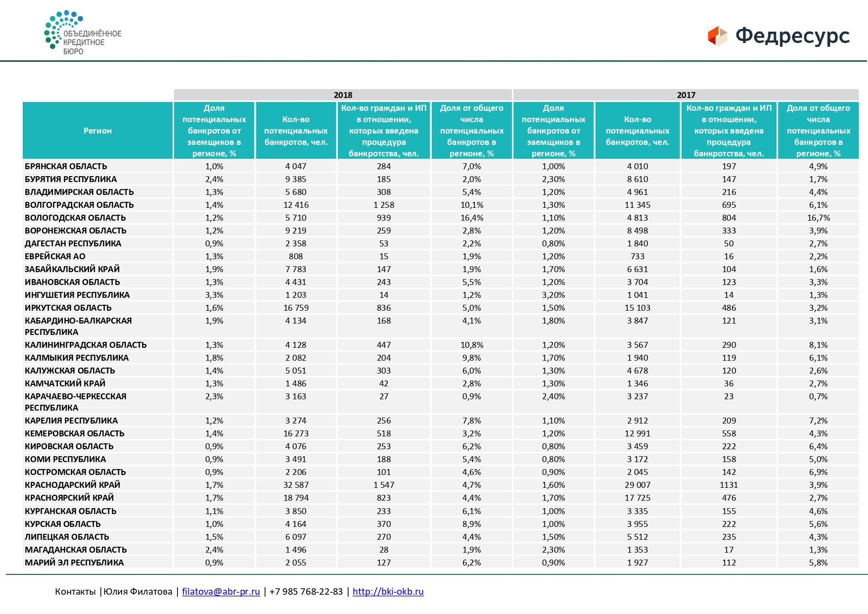Select the ВОЛГОГРАДСКАЯ ОБЛАСТЬ row label
The image size is (868, 614).
(x=79, y=205)
